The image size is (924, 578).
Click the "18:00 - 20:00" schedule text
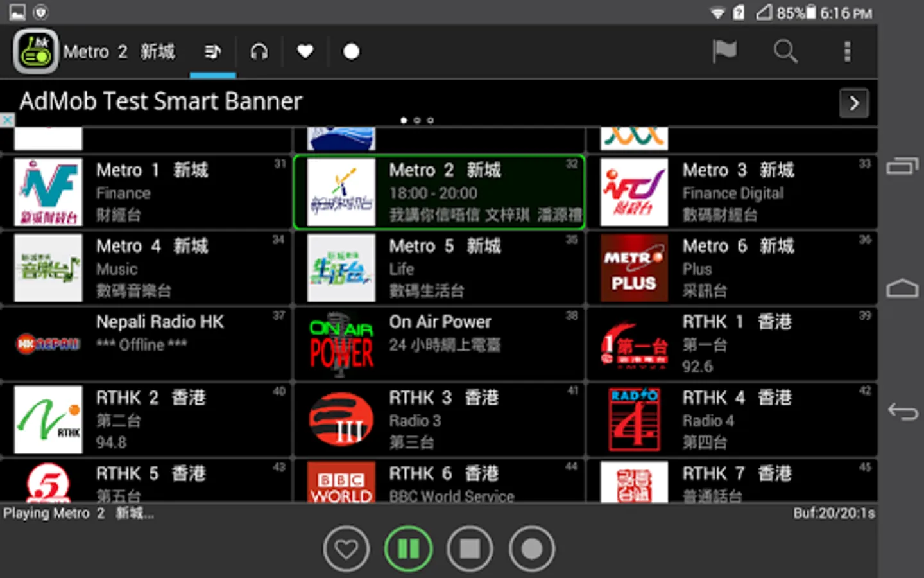(x=433, y=193)
